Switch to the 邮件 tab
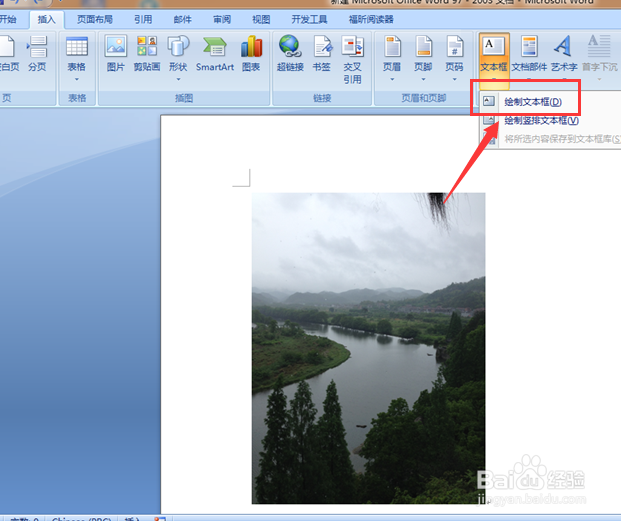Viewport: 621px width, 521px height. tap(183, 19)
